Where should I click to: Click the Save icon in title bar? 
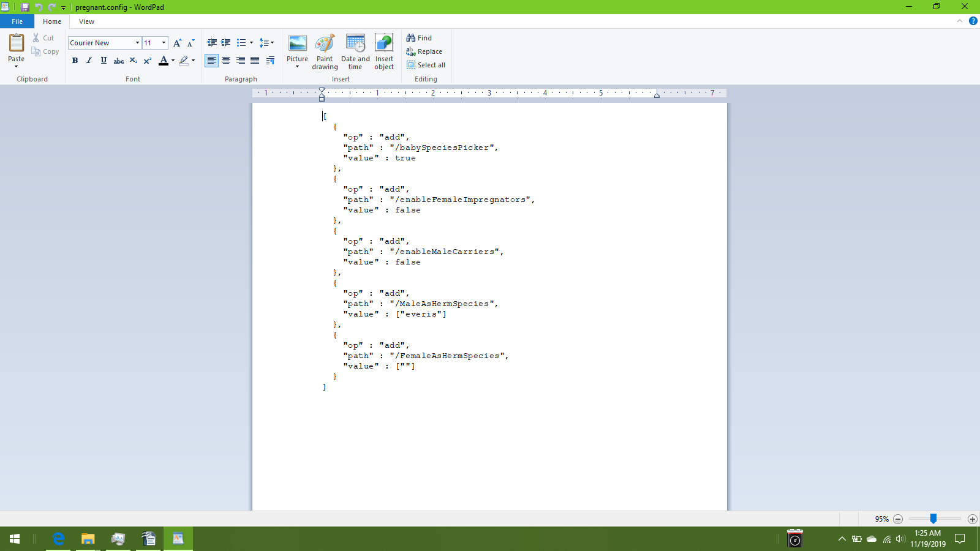25,7
